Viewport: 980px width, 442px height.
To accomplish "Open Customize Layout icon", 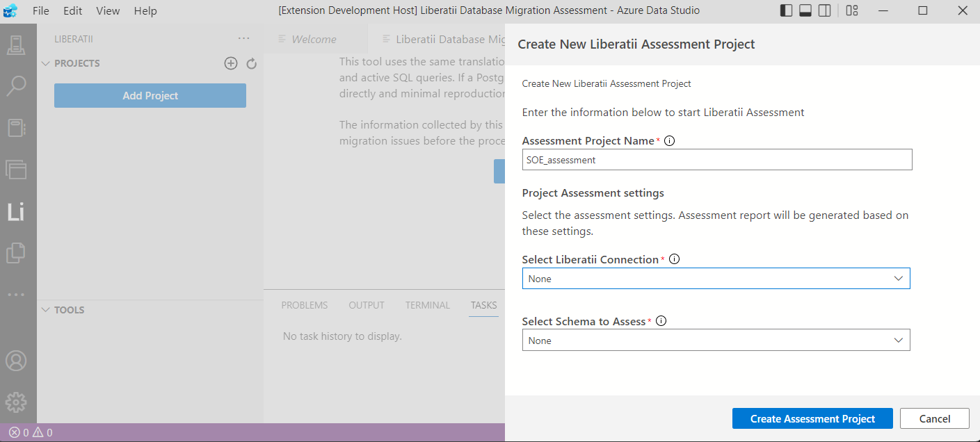I will [852, 10].
